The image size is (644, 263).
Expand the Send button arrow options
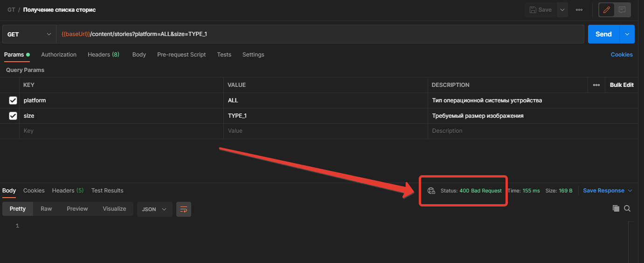(627, 34)
